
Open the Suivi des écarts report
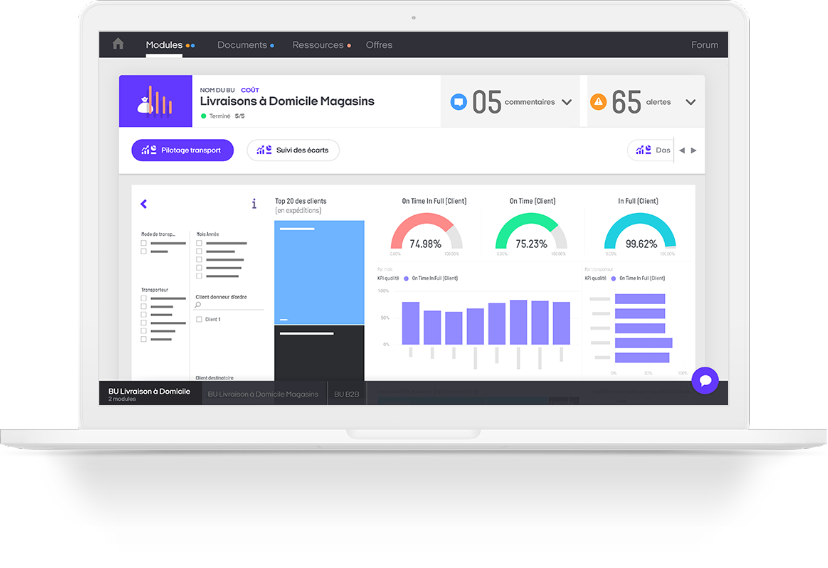[293, 150]
